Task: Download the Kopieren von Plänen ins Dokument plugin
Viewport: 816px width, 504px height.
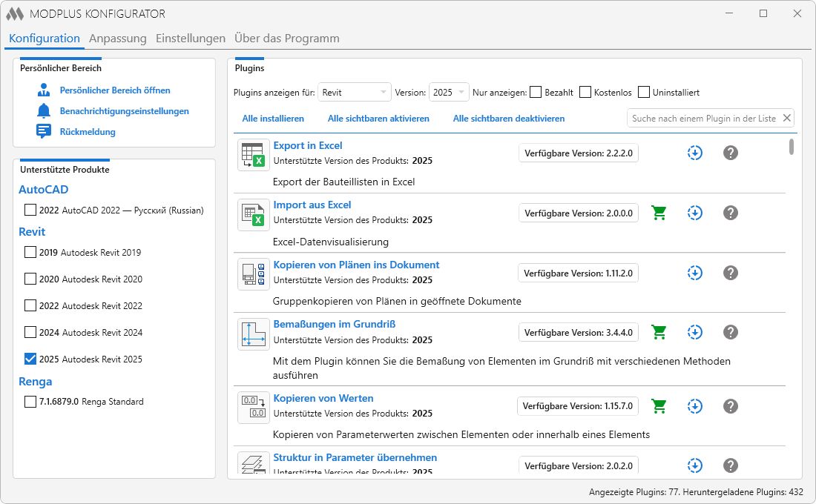Action: [x=695, y=273]
